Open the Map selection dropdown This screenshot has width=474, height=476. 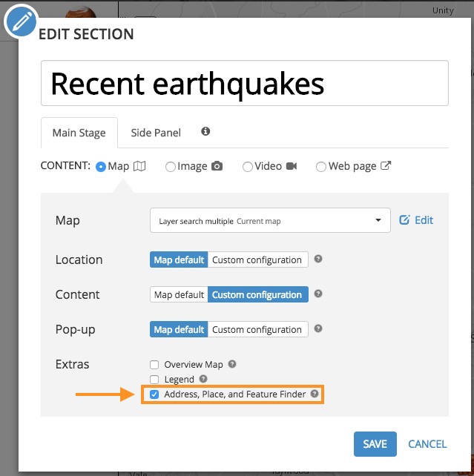(270, 220)
